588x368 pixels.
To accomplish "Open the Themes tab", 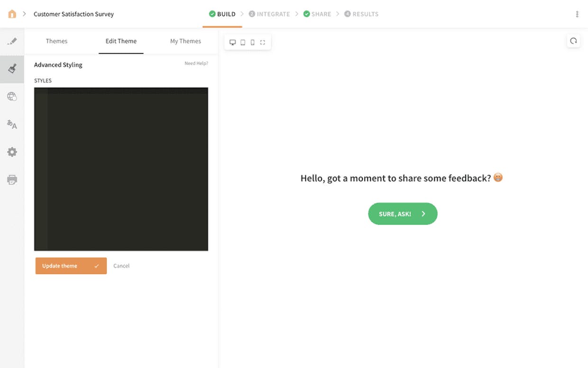I will (x=56, y=41).
